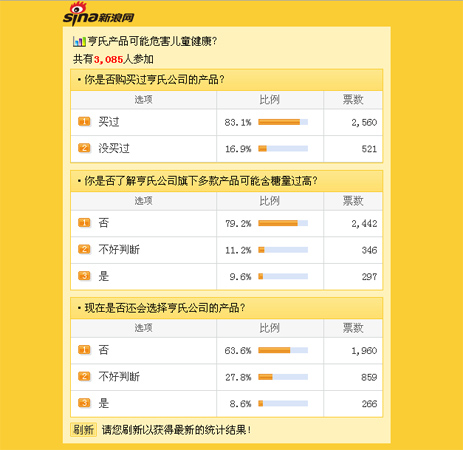Screen dimensions: 463x450
Task: Click 票数 header in last table
Action: 353,328
